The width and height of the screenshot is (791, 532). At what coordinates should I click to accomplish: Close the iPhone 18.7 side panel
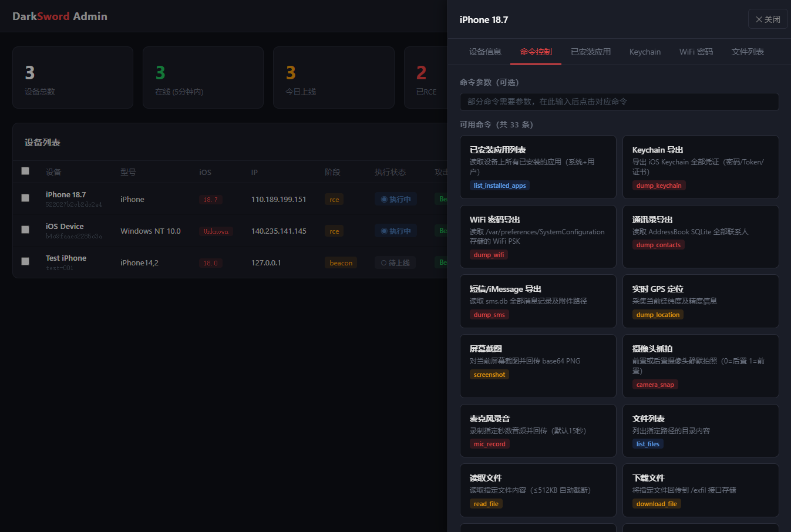(x=768, y=19)
